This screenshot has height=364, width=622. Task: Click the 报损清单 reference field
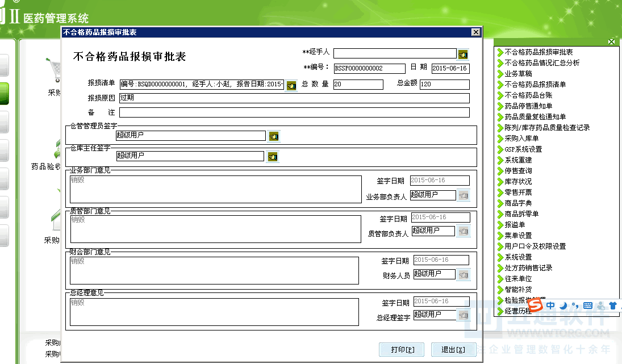[x=202, y=84]
